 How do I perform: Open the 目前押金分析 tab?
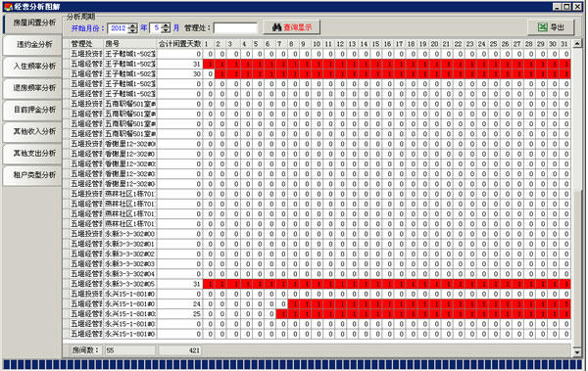click(32, 110)
